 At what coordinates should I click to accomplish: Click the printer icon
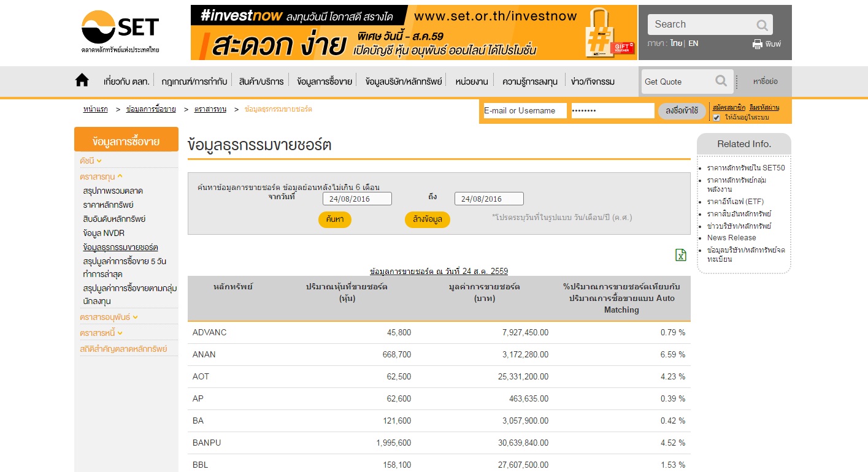point(758,44)
